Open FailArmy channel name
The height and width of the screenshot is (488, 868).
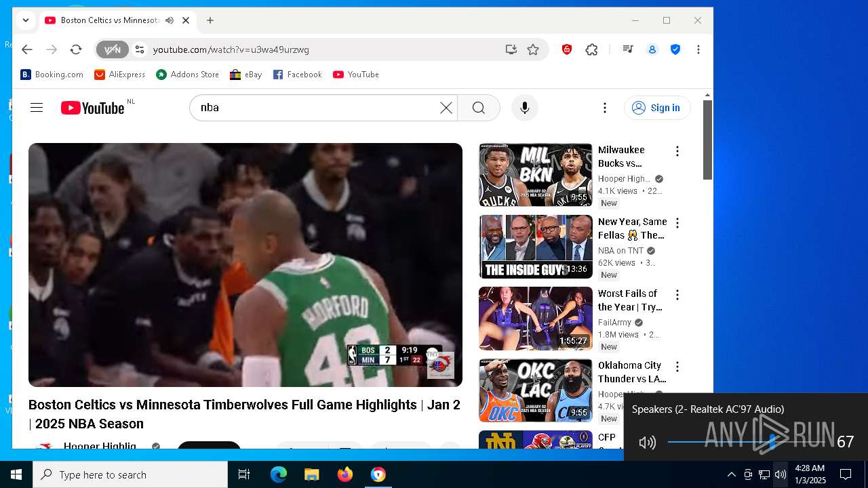(x=614, y=323)
